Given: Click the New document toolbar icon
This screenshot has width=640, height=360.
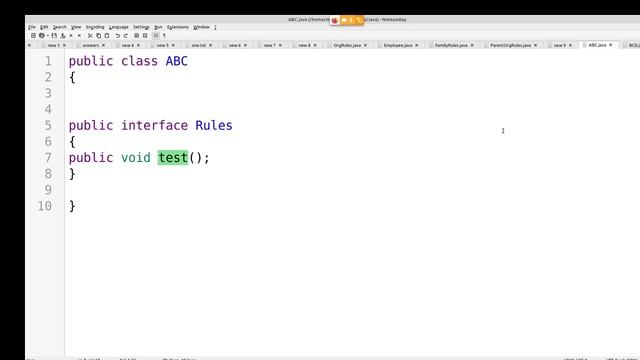Looking at the screenshot, I should coord(33,36).
